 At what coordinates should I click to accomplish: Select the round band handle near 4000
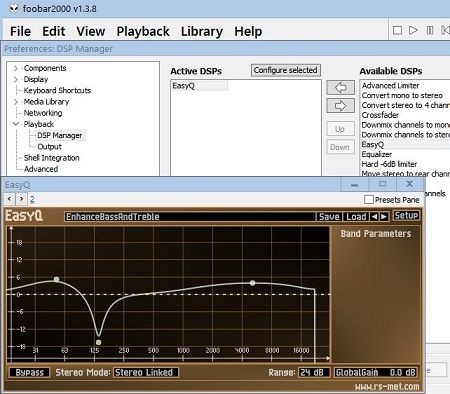tap(253, 283)
